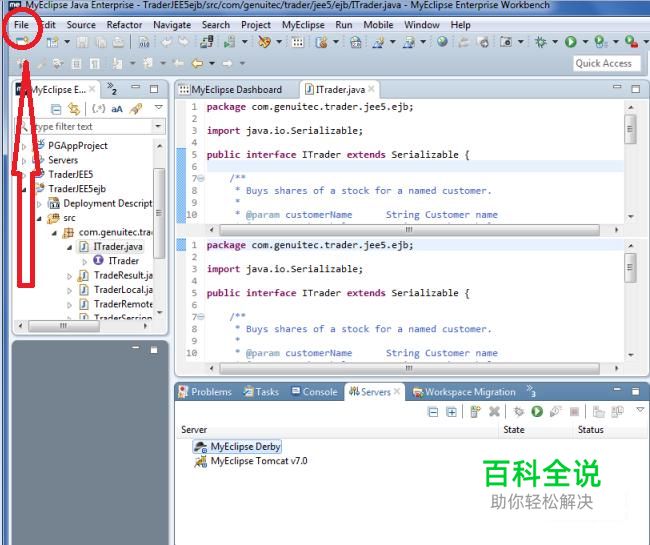Open the File menu
Screen dimensions: 650x545
(x=20, y=24)
